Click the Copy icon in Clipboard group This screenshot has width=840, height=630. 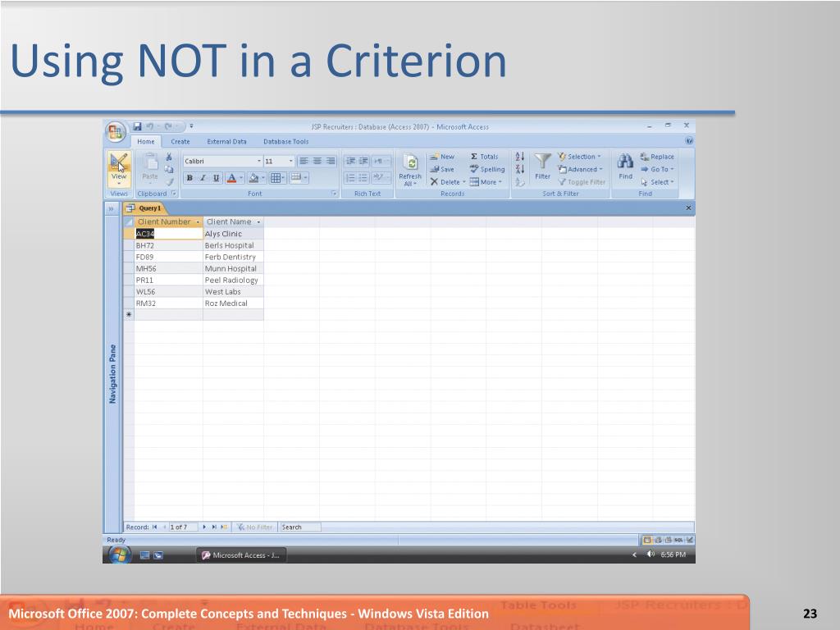tap(169, 169)
